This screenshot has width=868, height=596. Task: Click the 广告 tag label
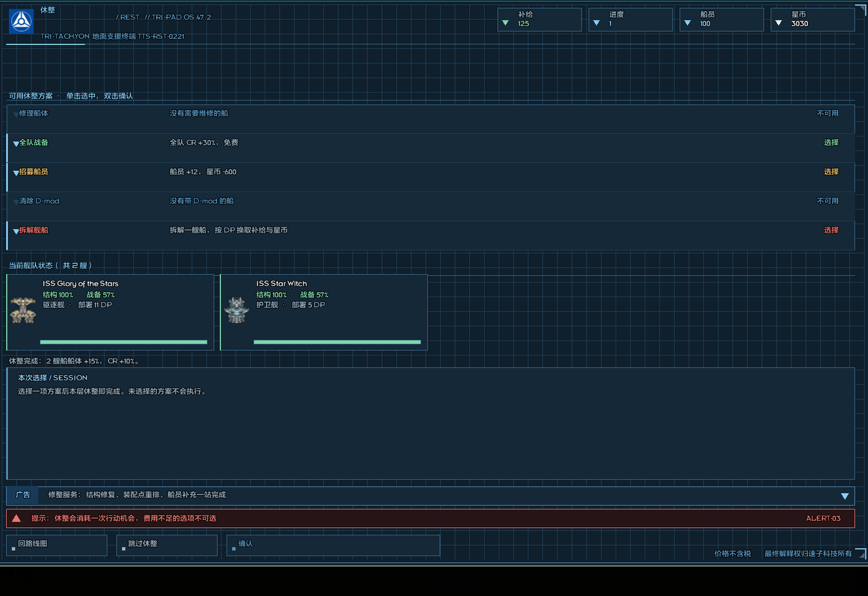point(23,495)
